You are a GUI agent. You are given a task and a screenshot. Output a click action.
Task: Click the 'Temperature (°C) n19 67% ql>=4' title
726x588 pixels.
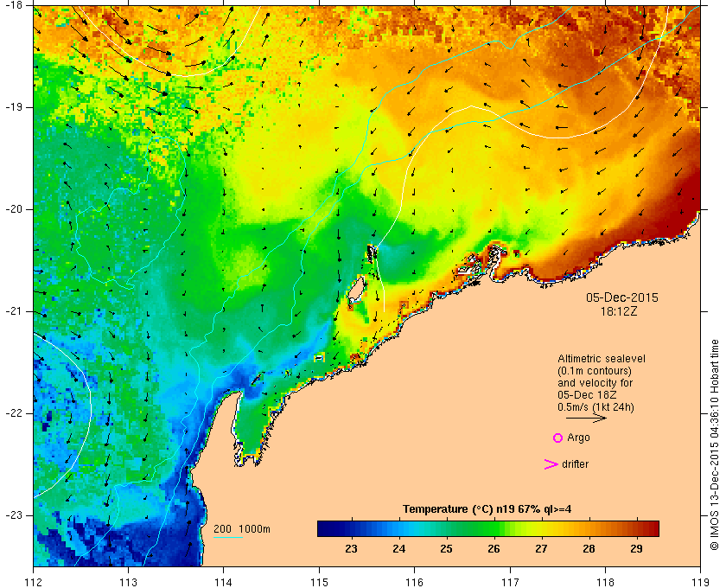tap(487, 509)
